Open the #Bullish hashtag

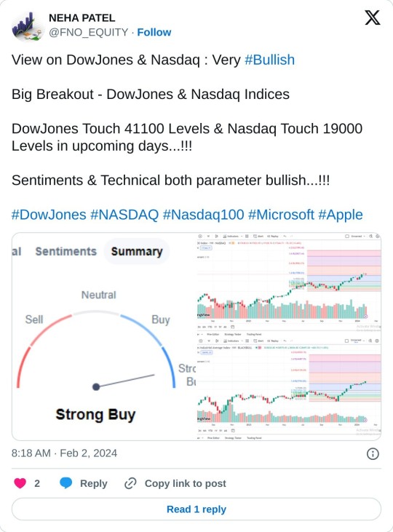[x=269, y=60]
